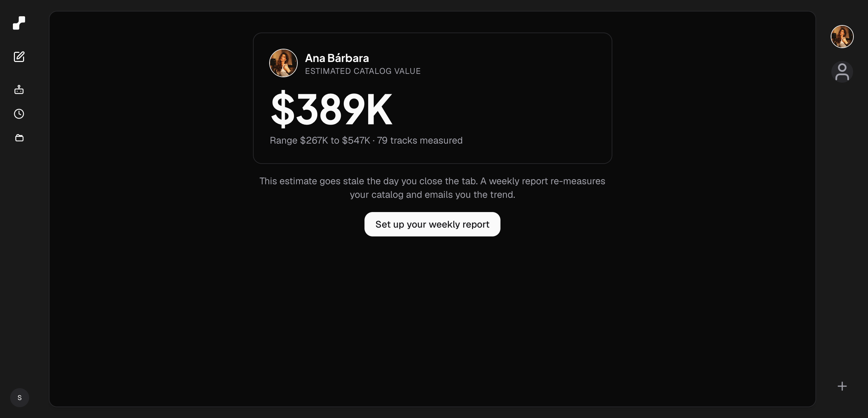Open the S user account avatar
Image resolution: width=868 pixels, height=418 pixels.
point(20,398)
